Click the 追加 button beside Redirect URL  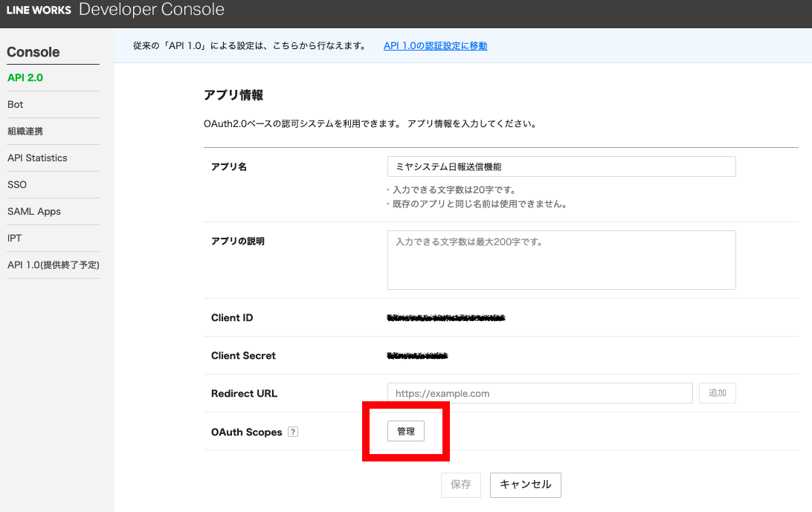tap(718, 393)
